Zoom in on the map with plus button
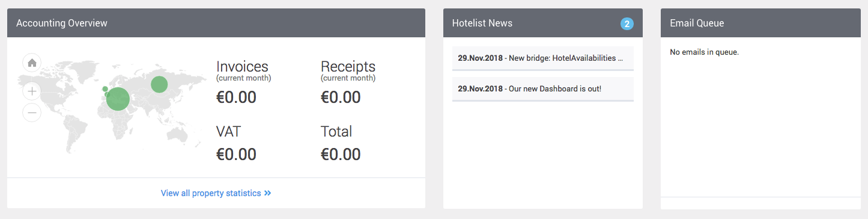Screen dimensions: 868x219 pos(32,91)
